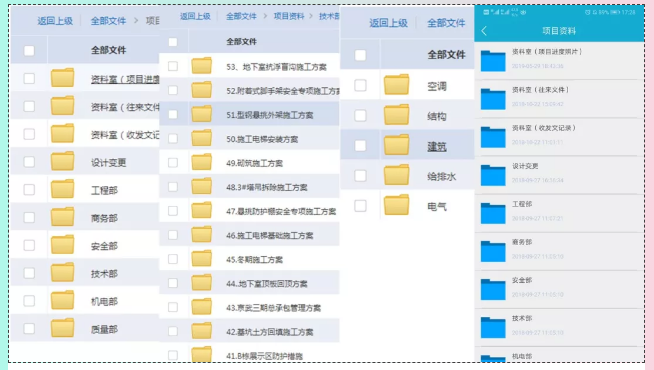Check the box for 52.附着式脚手架安全专项施工方案

tap(173, 90)
